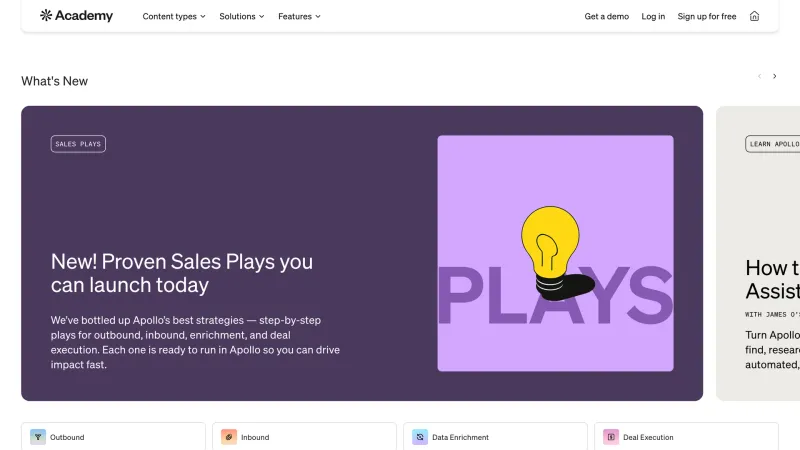Open the PLAYS lightbulb image
The width and height of the screenshot is (800, 450).
(x=555, y=253)
